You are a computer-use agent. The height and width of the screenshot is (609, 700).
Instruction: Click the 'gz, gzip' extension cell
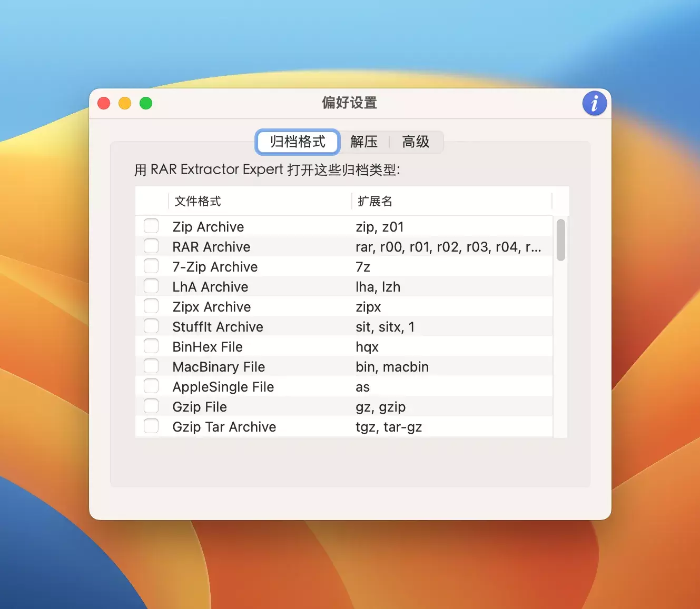pyautogui.click(x=381, y=407)
